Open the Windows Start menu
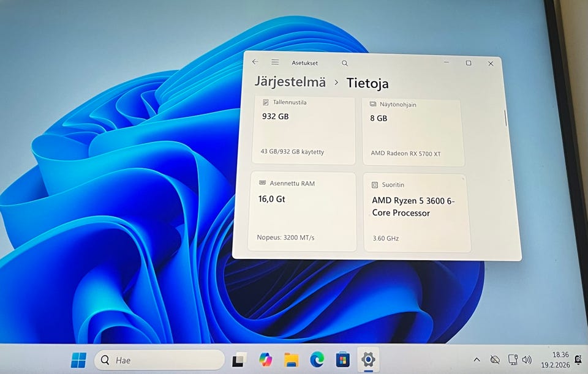Viewport: 588px width, 374px height. pyautogui.click(x=78, y=360)
